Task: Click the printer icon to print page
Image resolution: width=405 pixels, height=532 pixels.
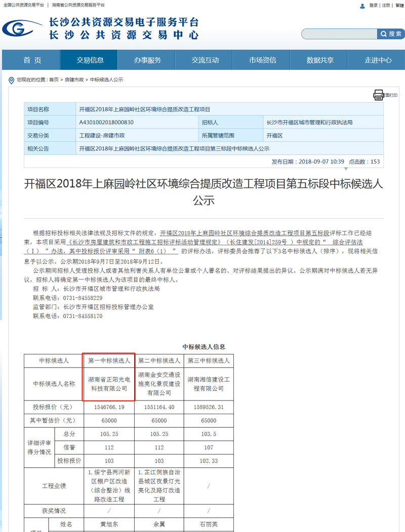Action: [x=379, y=95]
